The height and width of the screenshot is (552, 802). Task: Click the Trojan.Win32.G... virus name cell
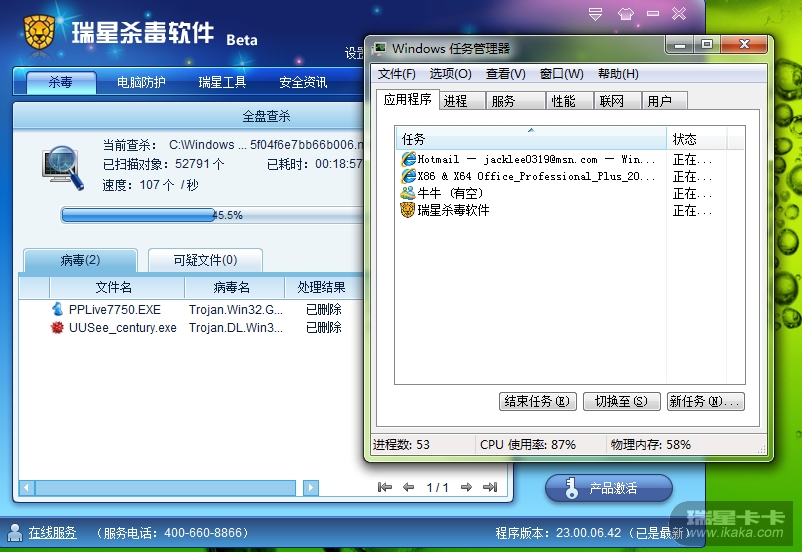(235, 310)
